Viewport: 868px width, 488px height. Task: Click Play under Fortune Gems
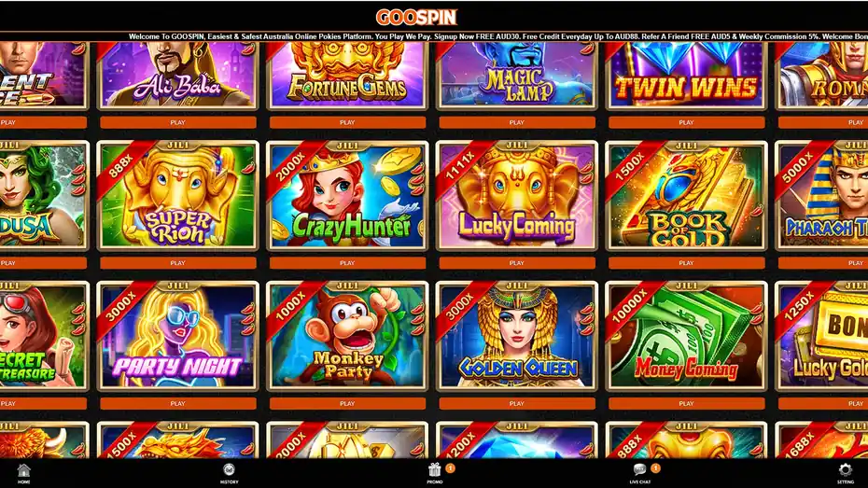coord(347,122)
